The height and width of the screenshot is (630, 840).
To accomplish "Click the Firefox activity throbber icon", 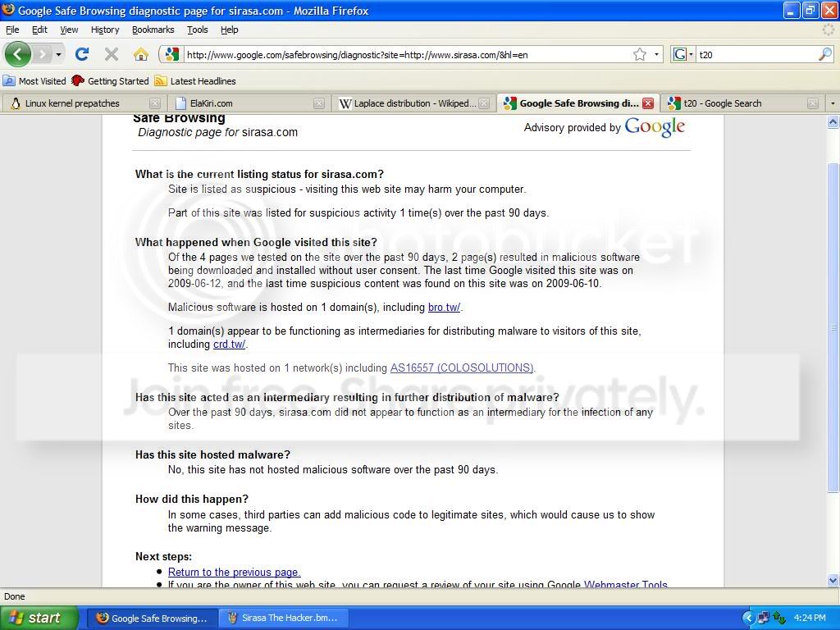I will pyautogui.click(x=829, y=30).
